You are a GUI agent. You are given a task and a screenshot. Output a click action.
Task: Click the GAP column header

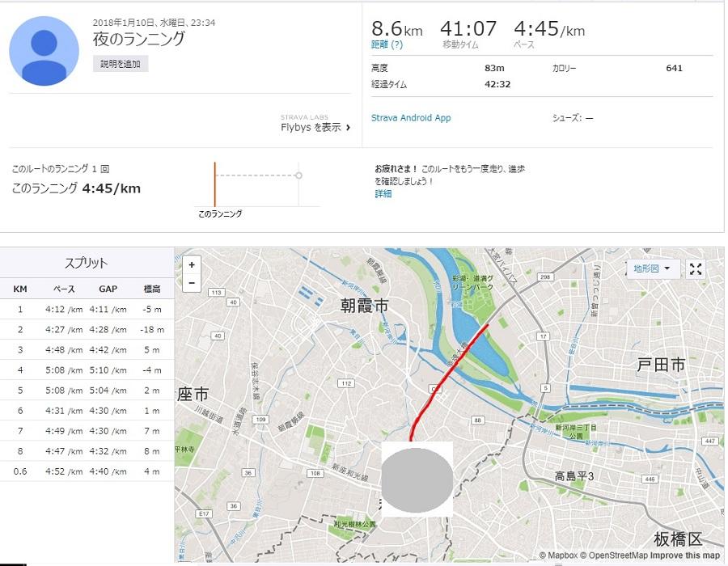[108, 289]
